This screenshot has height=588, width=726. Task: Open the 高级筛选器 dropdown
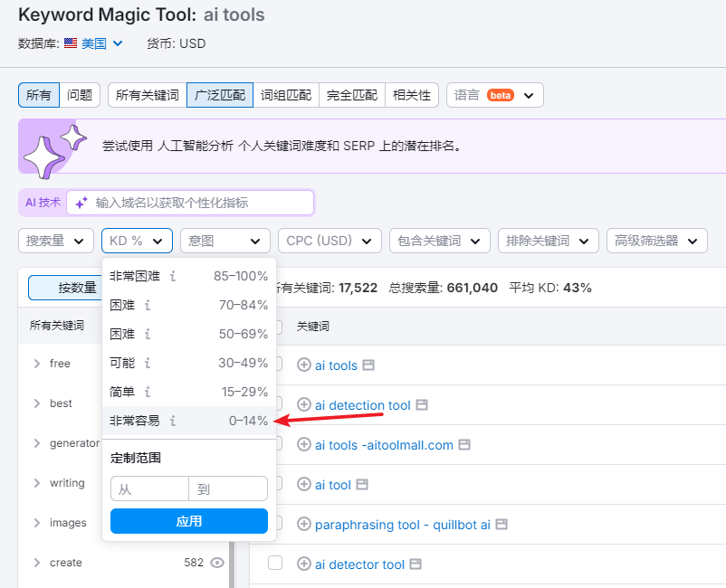tap(657, 241)
